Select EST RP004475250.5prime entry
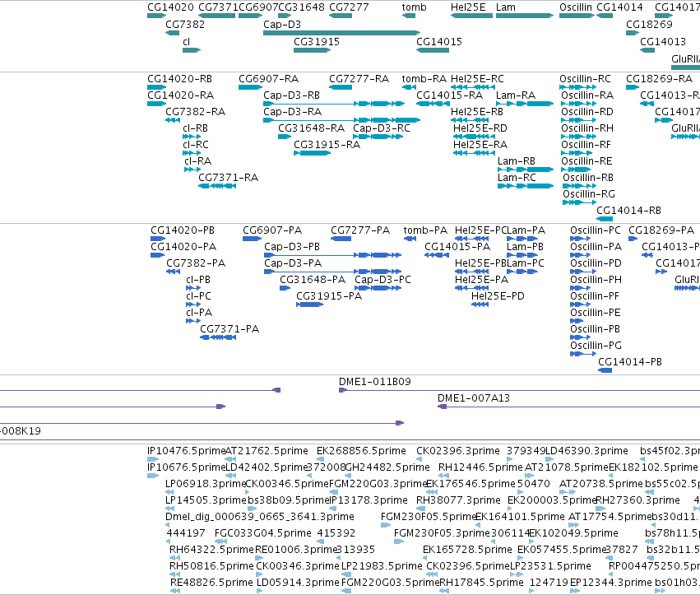This screenshot has width=700, height=595. (x=654, y=566)
